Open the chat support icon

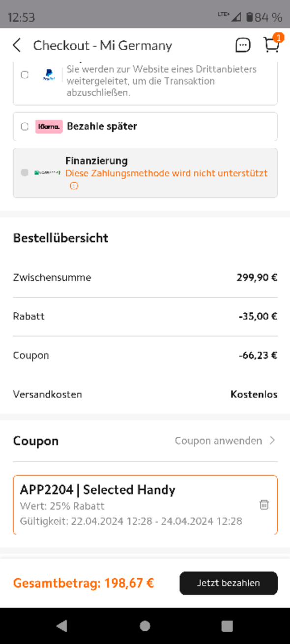(243, 46)
